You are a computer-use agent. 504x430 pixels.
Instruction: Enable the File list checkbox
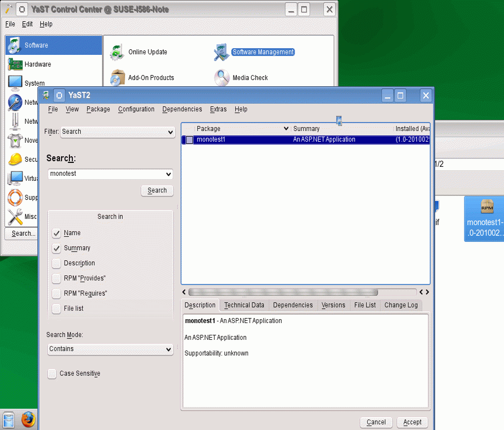coord(56,309)
